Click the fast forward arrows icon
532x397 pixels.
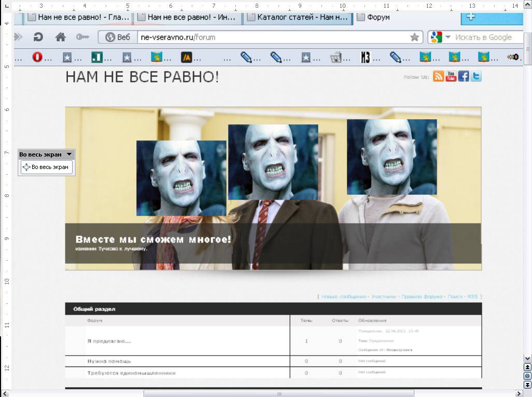coord(18,37)
